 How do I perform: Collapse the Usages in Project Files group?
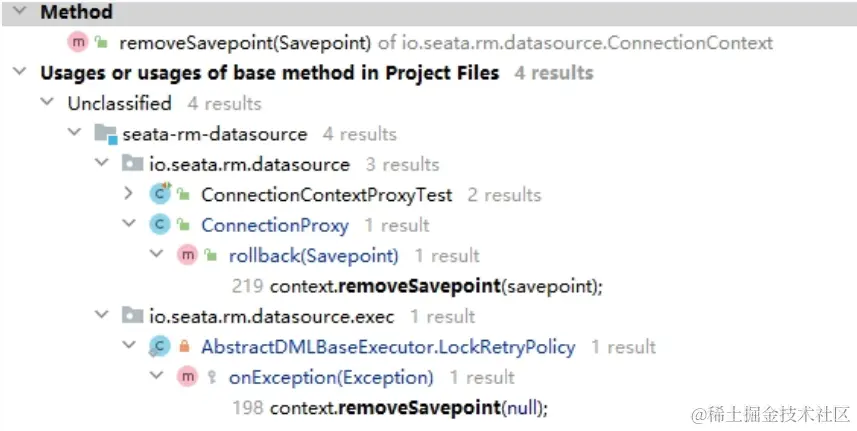20,72
